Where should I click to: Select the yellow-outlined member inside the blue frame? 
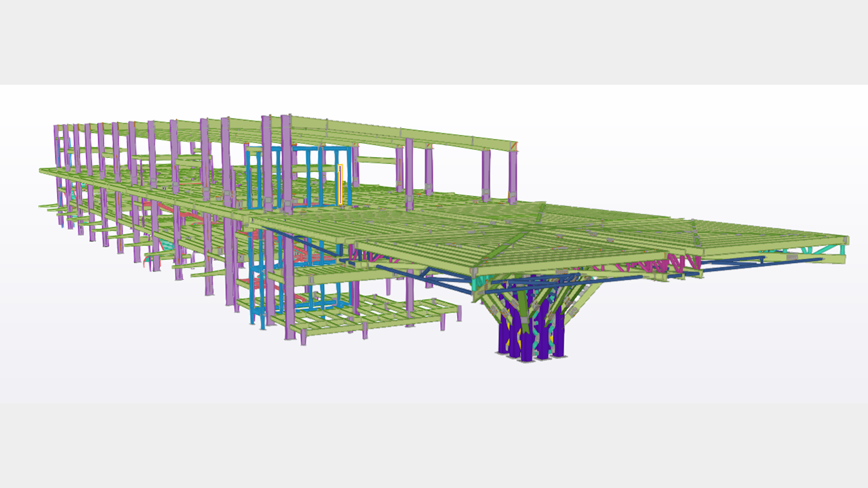point(340,183)
